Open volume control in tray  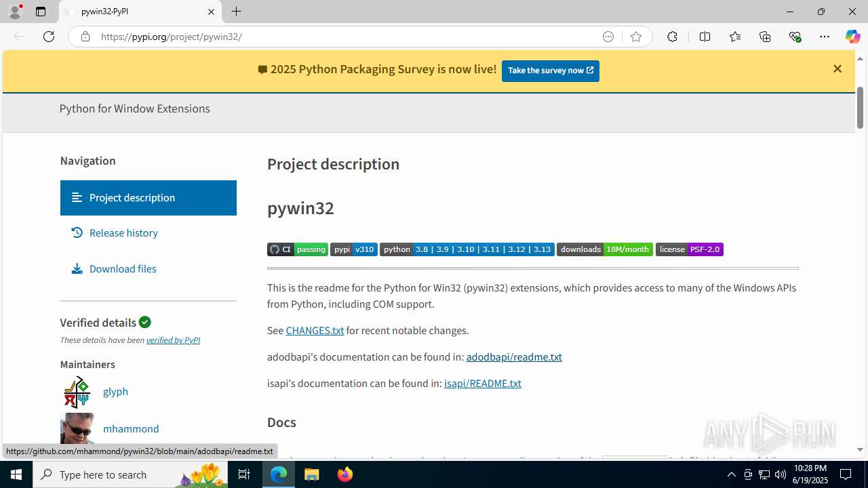(781, 474)
